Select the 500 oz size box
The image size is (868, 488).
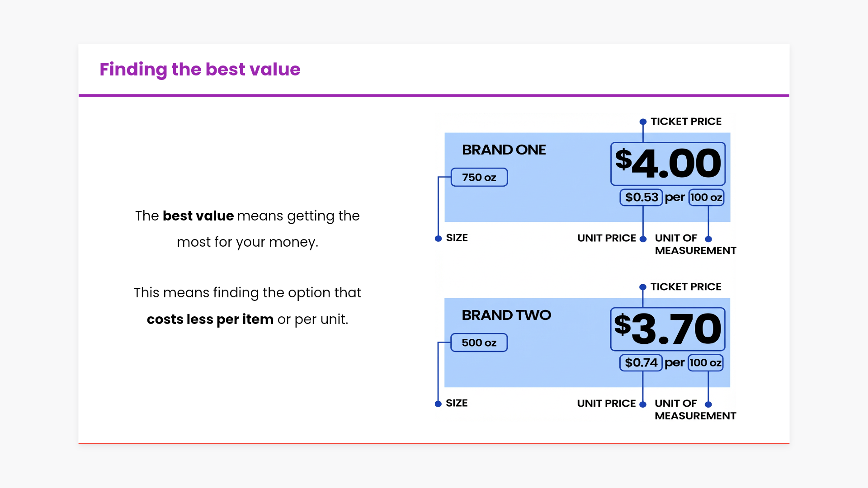click(479, 343)
